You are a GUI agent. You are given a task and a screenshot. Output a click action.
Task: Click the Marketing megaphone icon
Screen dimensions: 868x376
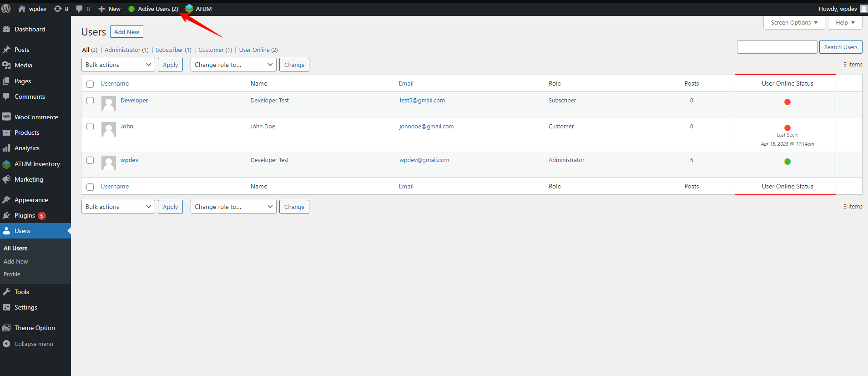(x=6, y=179)
